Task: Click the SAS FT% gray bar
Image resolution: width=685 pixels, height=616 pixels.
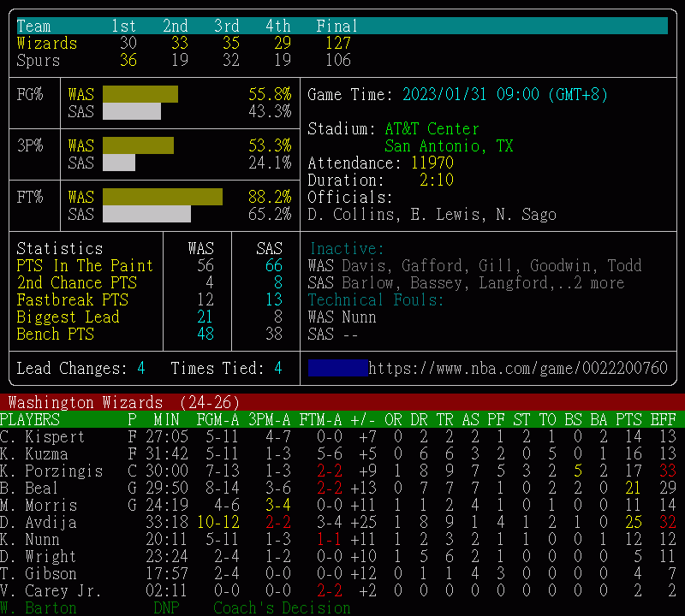Action: point(146,214)
